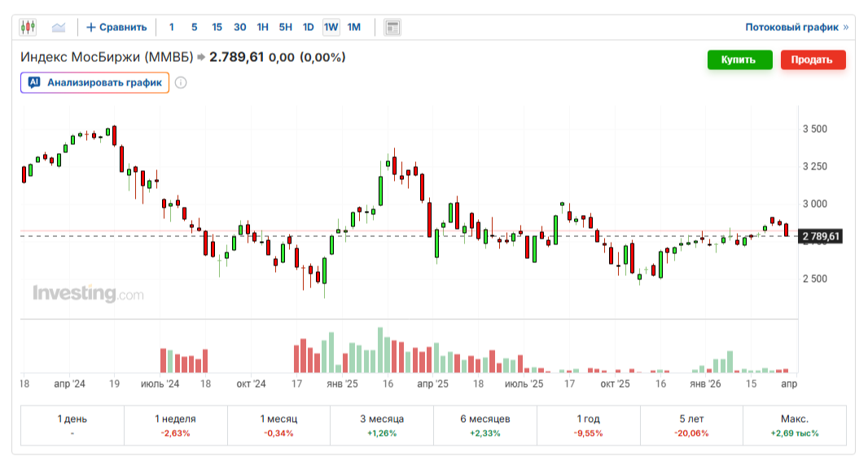Click the июль '25 date axis label
This screenshot has width=868, height=465.
click(524, 384)
